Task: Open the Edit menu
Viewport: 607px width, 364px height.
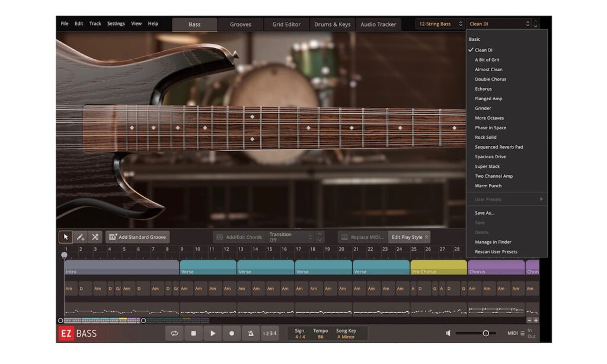Action: click(79, 24)
